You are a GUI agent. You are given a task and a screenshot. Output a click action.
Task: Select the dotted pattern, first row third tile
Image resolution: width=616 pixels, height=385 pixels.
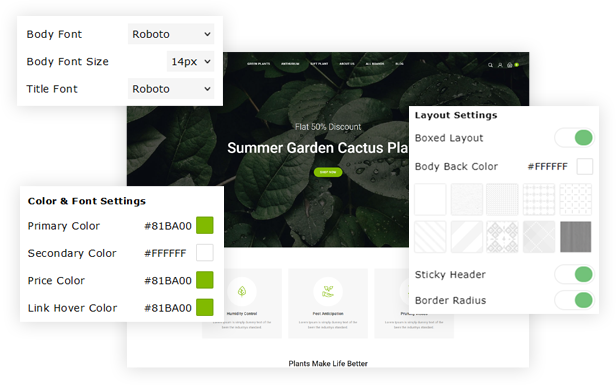(502, 199)
